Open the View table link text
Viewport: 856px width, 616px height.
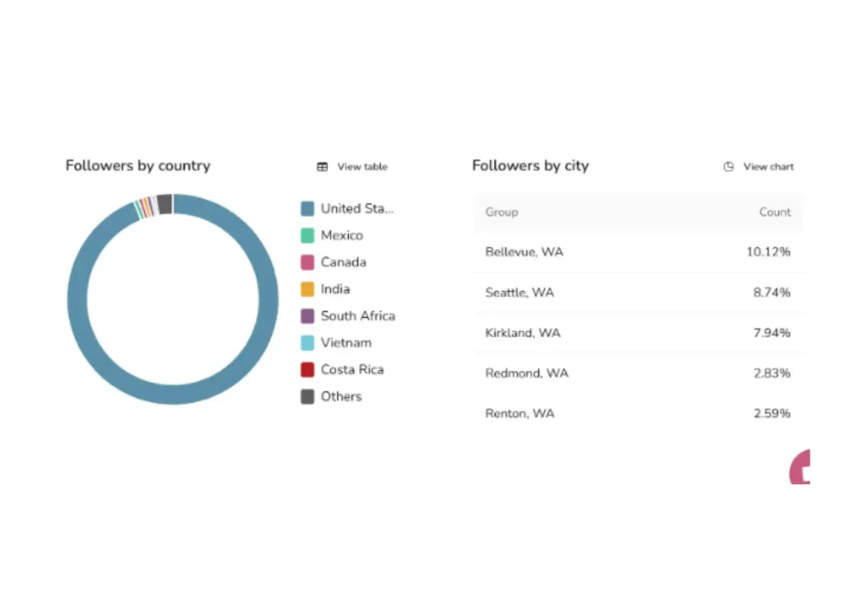362,167
